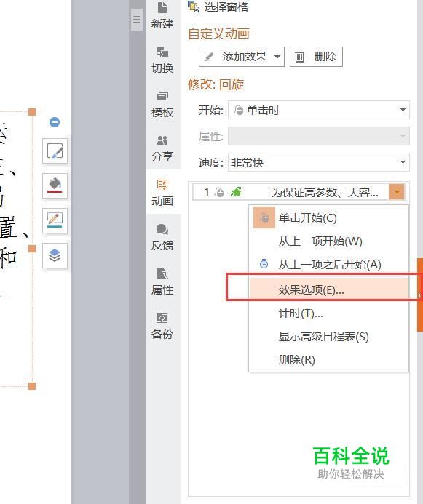
Task: Open the shape style pen icon
Action: [55, 151]
